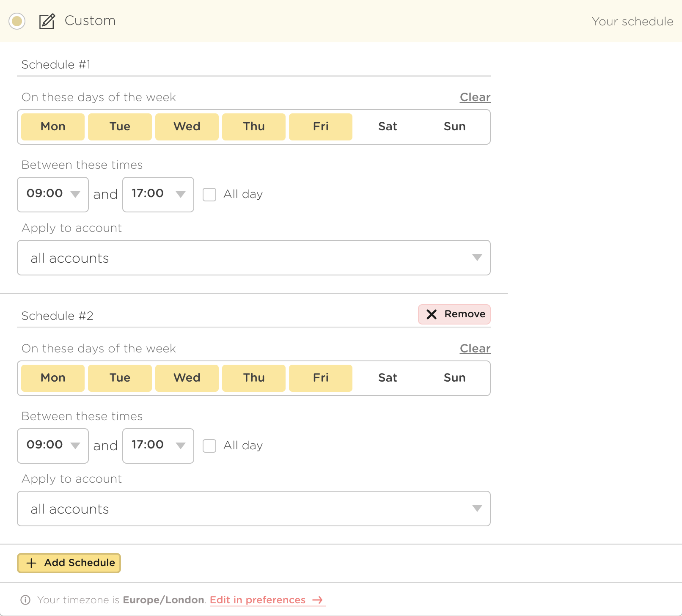This screenshot has width=682, height=616.
Task: Toggle Sat in Schedule #1 days
Action: (x=388, y=126)
